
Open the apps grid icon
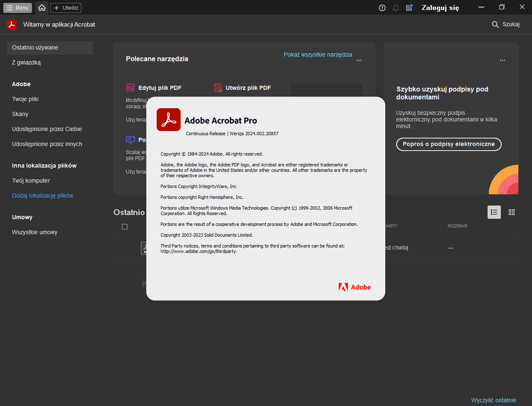click(409, 8)
